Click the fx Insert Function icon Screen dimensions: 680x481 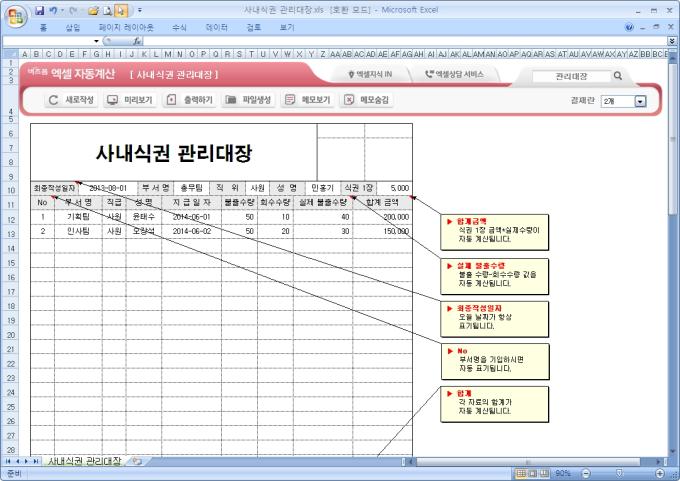pos(137,41)
